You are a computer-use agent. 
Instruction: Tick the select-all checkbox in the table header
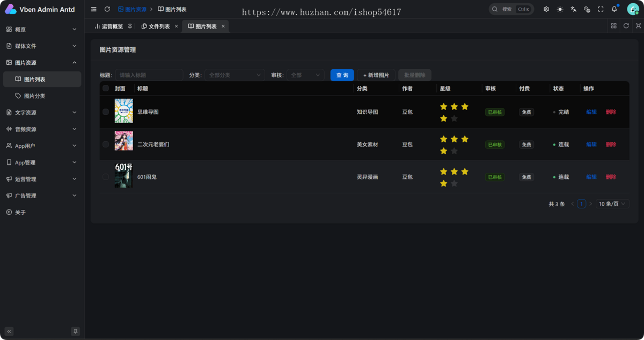click(106, 89)
